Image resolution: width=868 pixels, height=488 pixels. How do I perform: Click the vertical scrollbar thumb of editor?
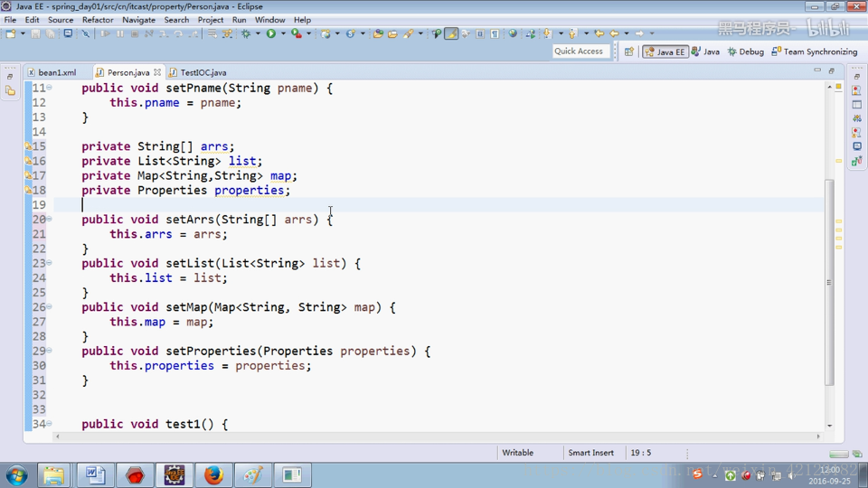[829, 282]
